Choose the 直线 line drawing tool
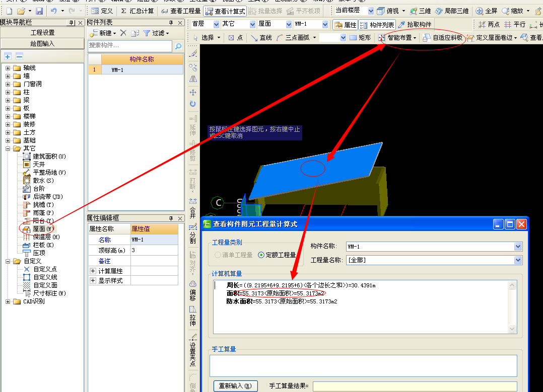This screenshot has height=392, width=543. [x=261, y=38]
